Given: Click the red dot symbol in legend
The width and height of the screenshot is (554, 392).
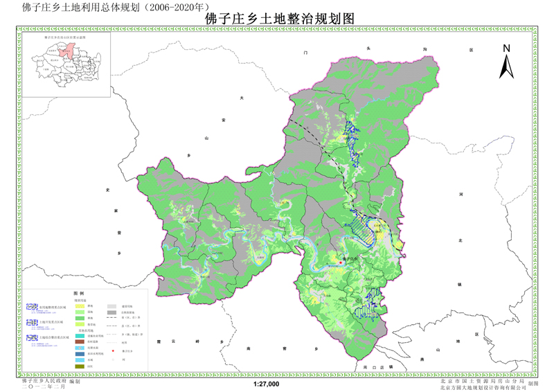Looking at the screenshot, I should click(113, 352).
